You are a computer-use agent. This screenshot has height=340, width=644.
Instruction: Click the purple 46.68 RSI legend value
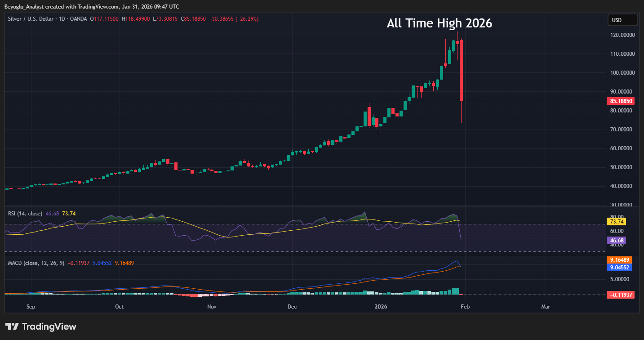pyautogui.click(x=52, y=213)
